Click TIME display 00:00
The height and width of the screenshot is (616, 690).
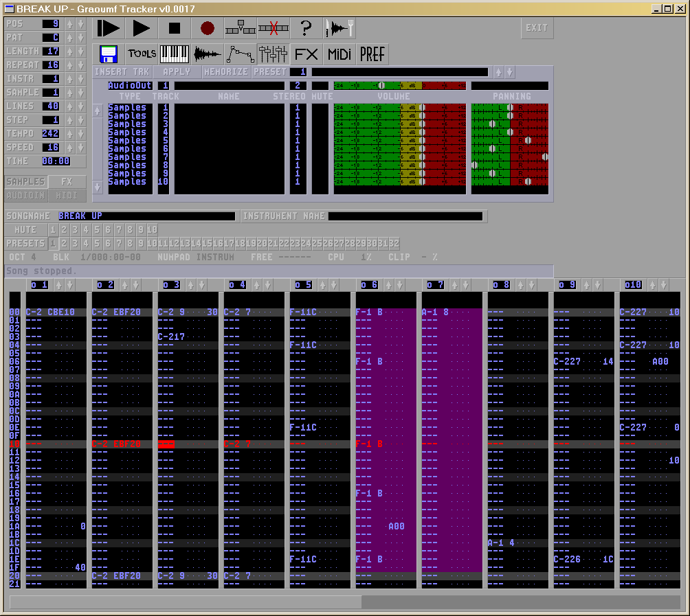click(x=56, y=161)
